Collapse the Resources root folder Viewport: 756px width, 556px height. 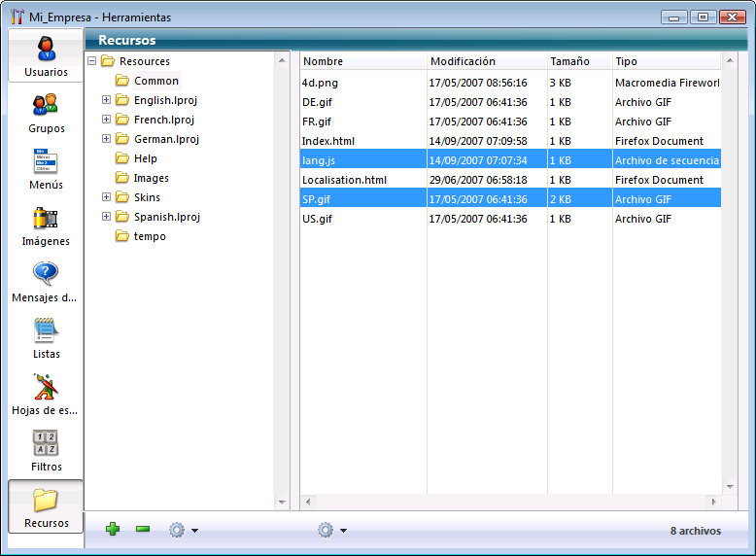[x=92, y=61]
